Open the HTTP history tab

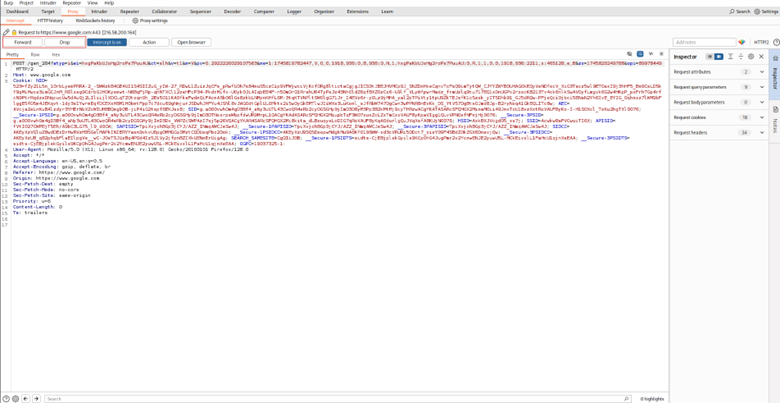(x=50, y=20)
